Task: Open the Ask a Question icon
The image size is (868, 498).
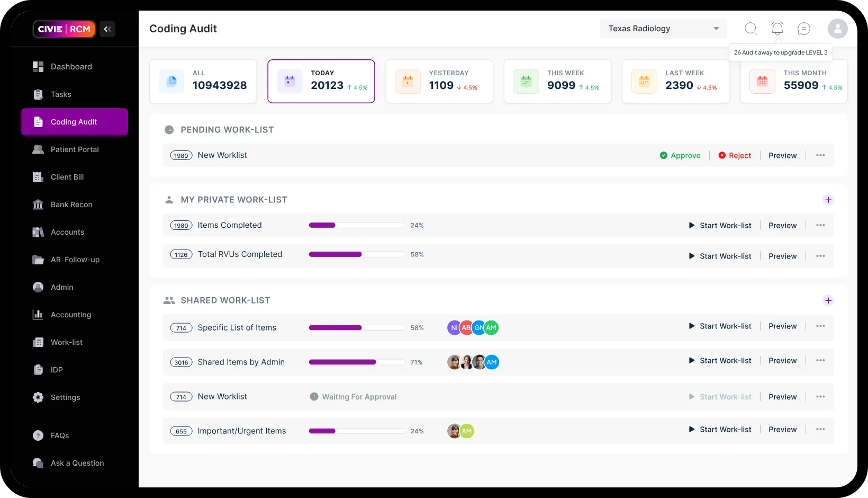Action: point(38,463)
